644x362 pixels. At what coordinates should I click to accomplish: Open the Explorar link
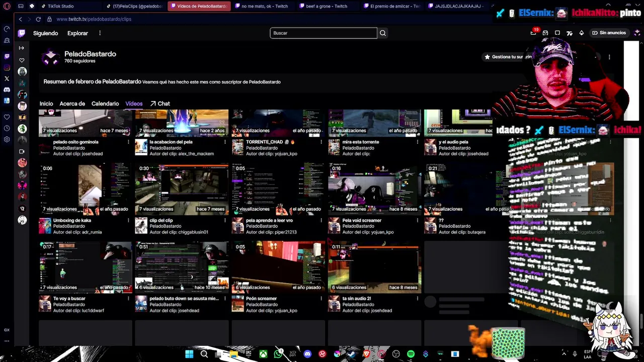click(77, 33)
